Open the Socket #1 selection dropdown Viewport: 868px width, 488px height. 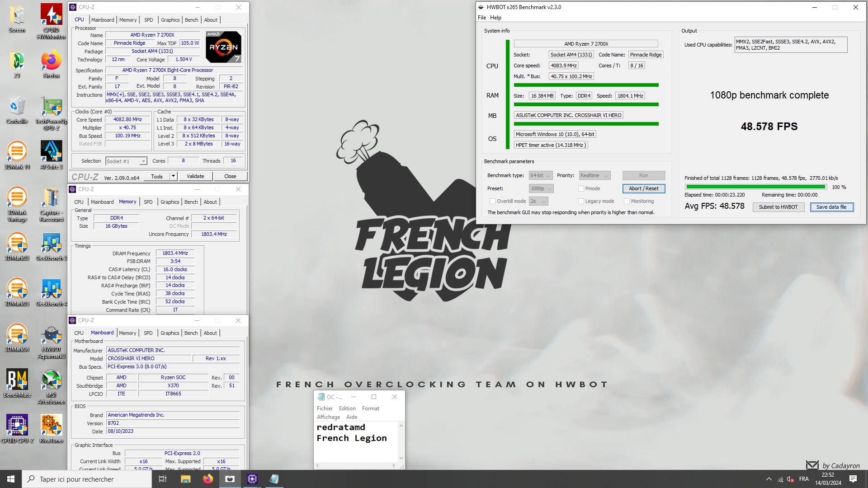click(x=126, y=161)
